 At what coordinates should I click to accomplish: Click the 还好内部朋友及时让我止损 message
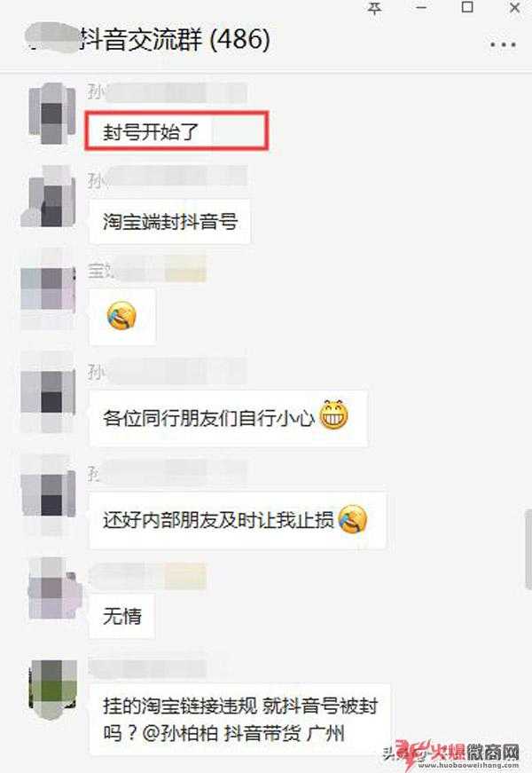238,520
